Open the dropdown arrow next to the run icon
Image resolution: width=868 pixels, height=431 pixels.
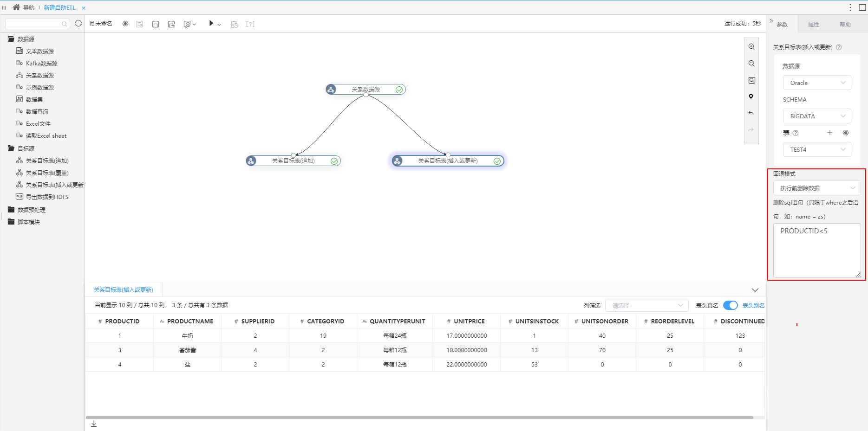219,25
